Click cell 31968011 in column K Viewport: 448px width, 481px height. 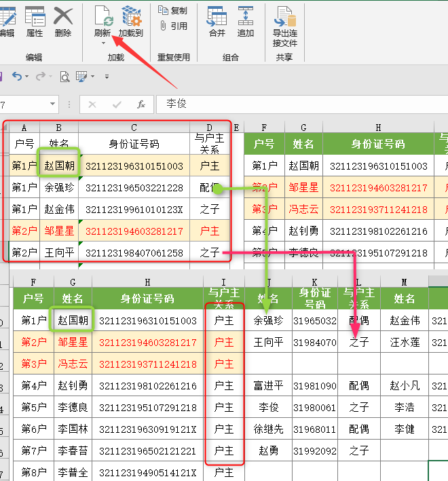click(x=315, y=429)
